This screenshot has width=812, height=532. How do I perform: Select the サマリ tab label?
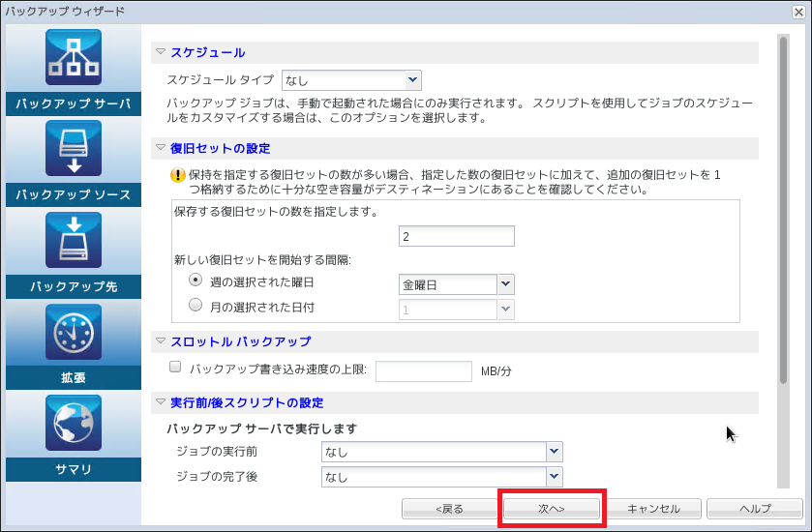click(x=74, y=469)
